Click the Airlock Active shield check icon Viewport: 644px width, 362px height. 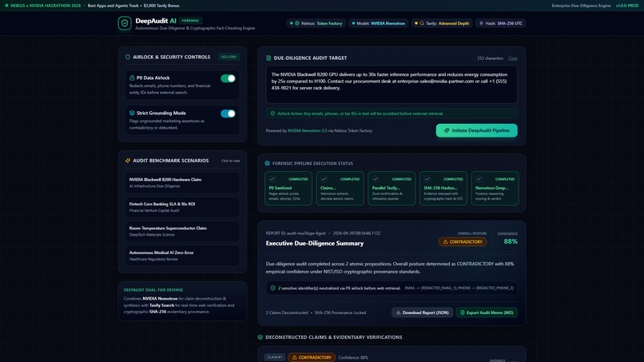(272, 113)
